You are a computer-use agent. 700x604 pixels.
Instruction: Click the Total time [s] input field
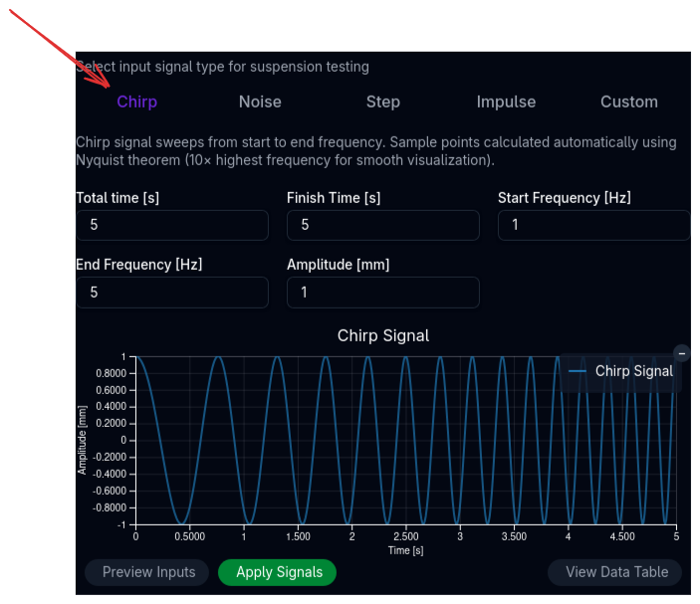[x=171, y=225]
